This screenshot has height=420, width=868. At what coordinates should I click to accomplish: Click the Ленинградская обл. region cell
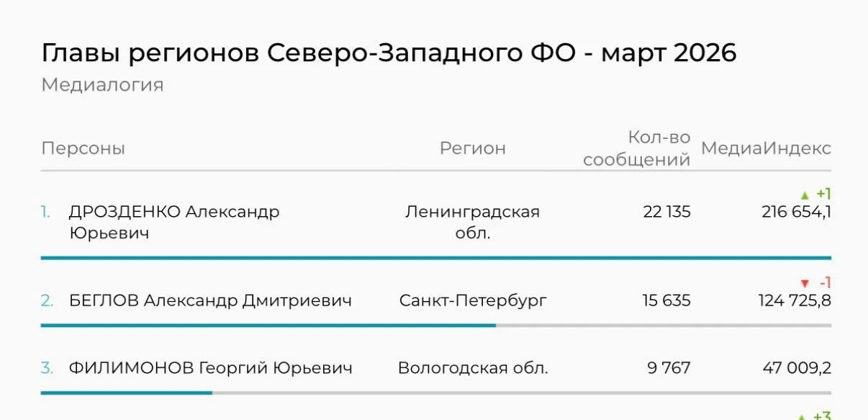[472, 222]
